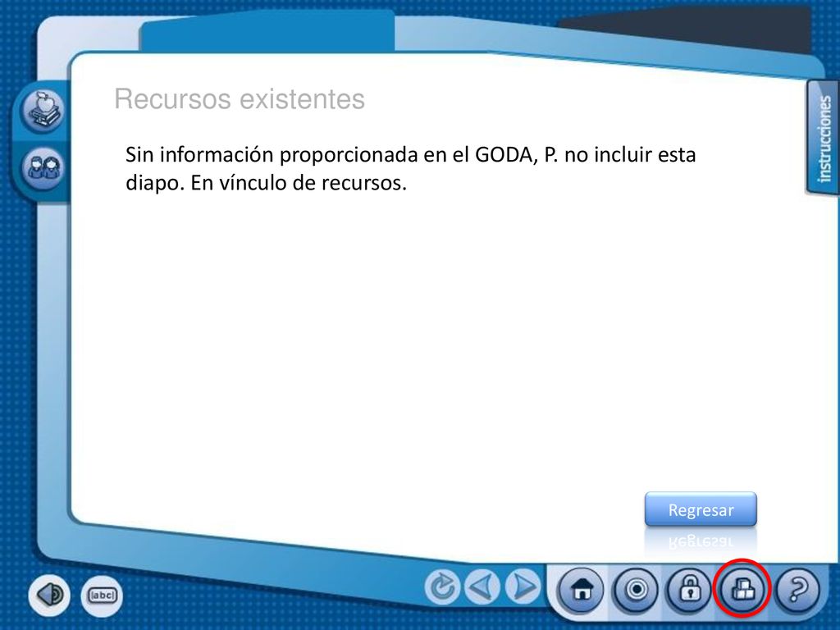The image size is (840, 630).
Task: Click the text about GODA information
Action: point(410,168)
